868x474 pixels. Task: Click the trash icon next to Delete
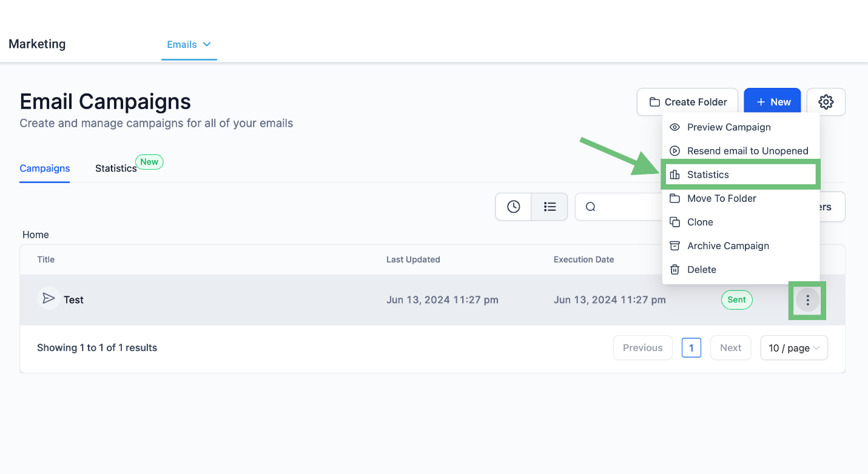coord(675,270)
